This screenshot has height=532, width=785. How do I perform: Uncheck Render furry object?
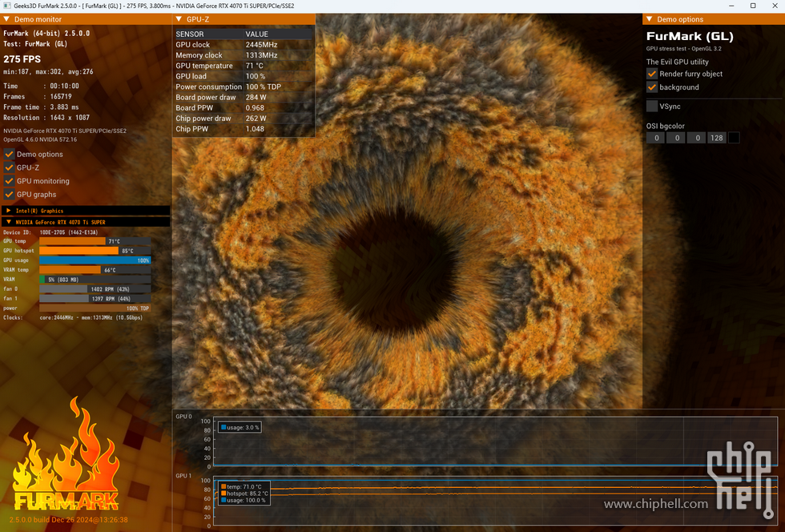pos(652,74)
